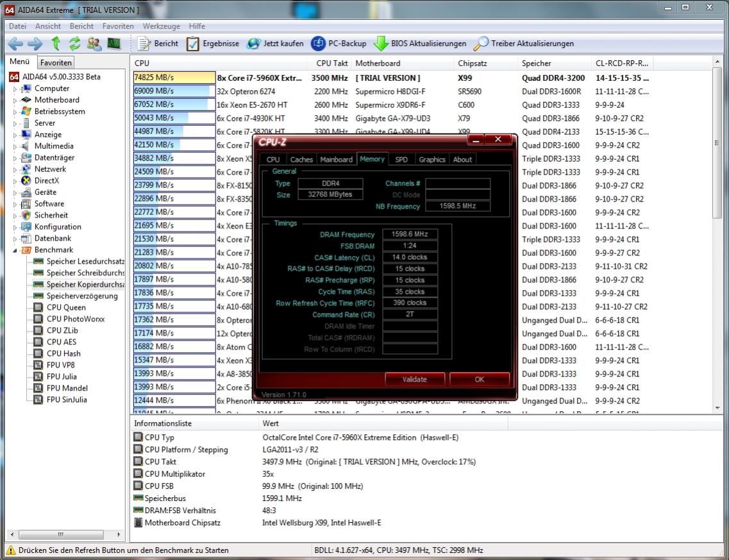Click the green monitor graph toolbar icon
The width and height of the screenshot is (729, 560).
click(x=114, y=44)
